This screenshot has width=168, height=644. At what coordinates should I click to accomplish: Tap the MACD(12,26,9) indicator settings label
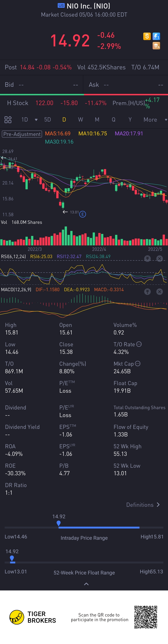[16, 289]
